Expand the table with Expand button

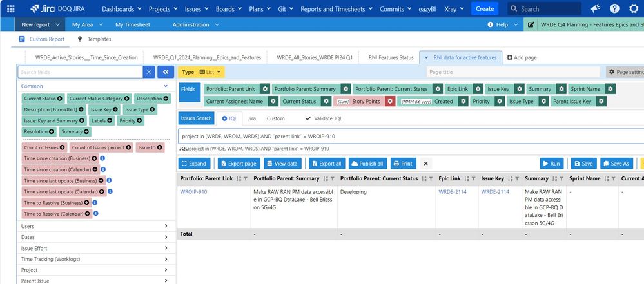pyautogui.click(x=194, y=164)
